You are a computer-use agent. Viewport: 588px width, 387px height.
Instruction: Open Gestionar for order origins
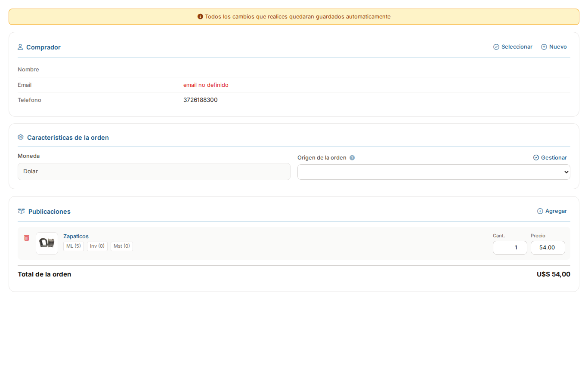pyautogui.click(x=554, y=157)
